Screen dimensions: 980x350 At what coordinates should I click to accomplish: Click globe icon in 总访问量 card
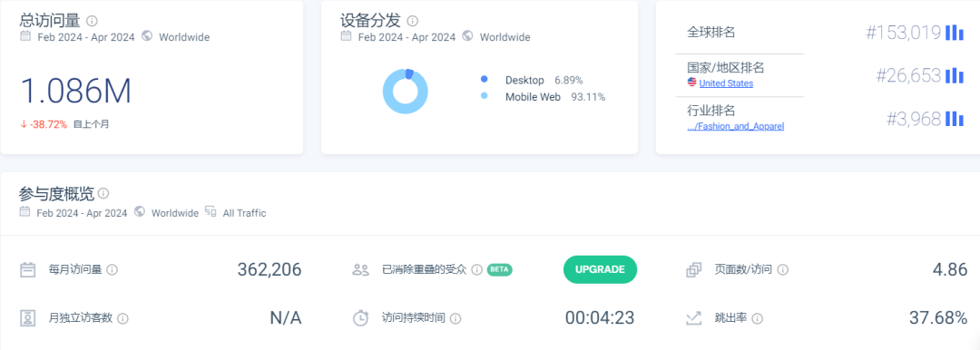tap(147, 36)
